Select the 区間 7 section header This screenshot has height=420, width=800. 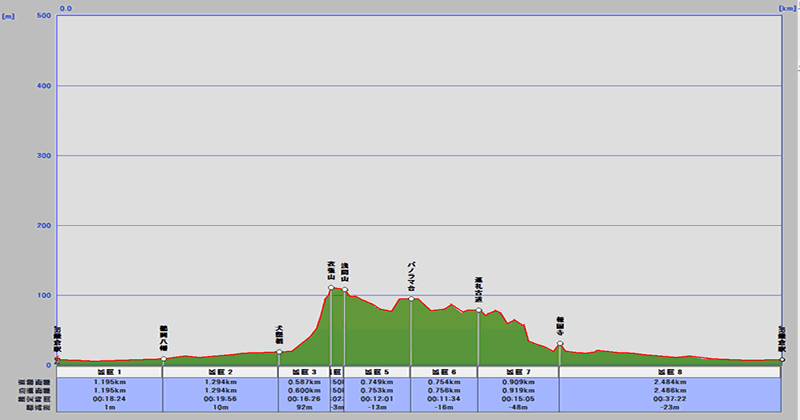(x=517, y=372)
